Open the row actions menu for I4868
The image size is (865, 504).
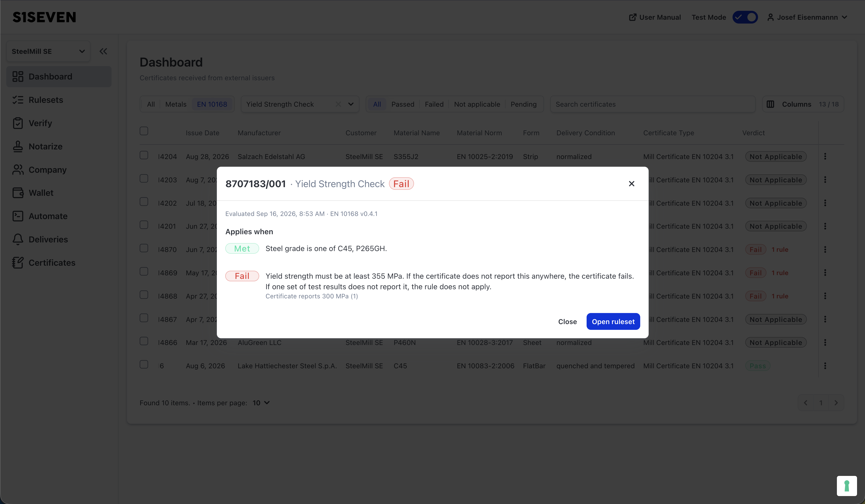(825, 296)
